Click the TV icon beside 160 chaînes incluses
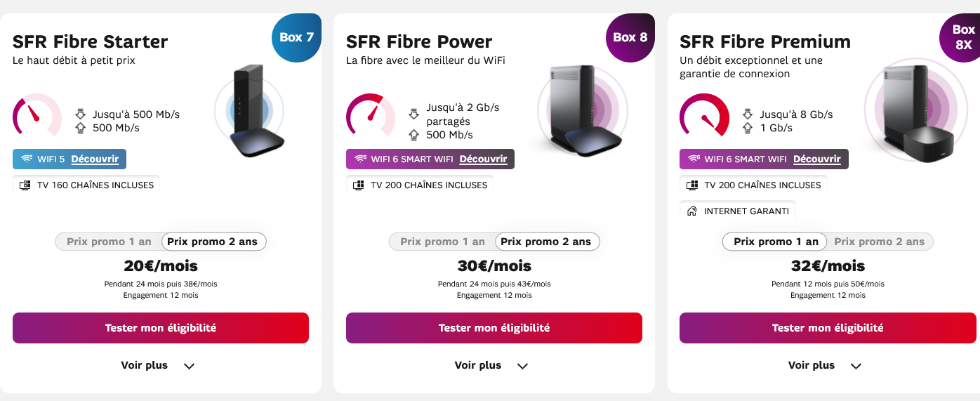 (26, 185)
